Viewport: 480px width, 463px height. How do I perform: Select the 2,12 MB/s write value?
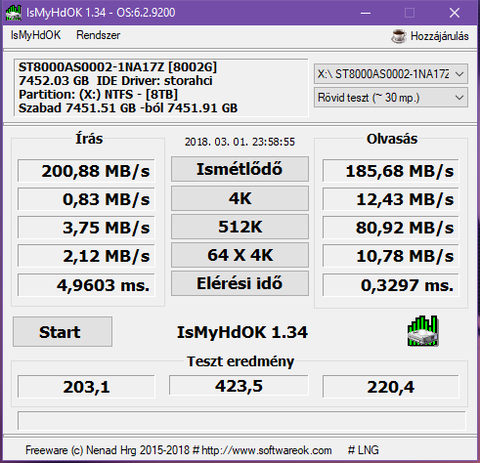[86, 256]
